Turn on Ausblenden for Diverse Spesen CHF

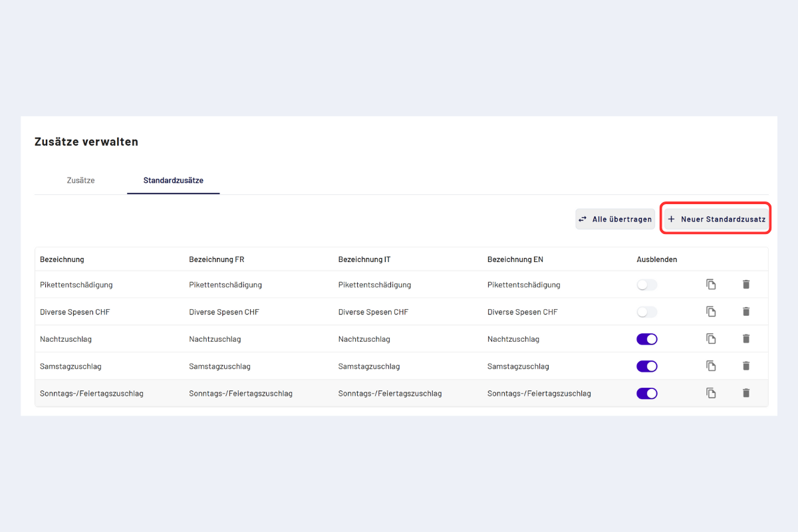[646, 312]
